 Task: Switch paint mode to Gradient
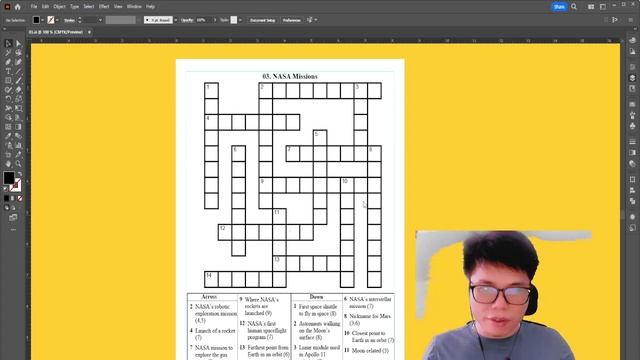tap(13, 198)
